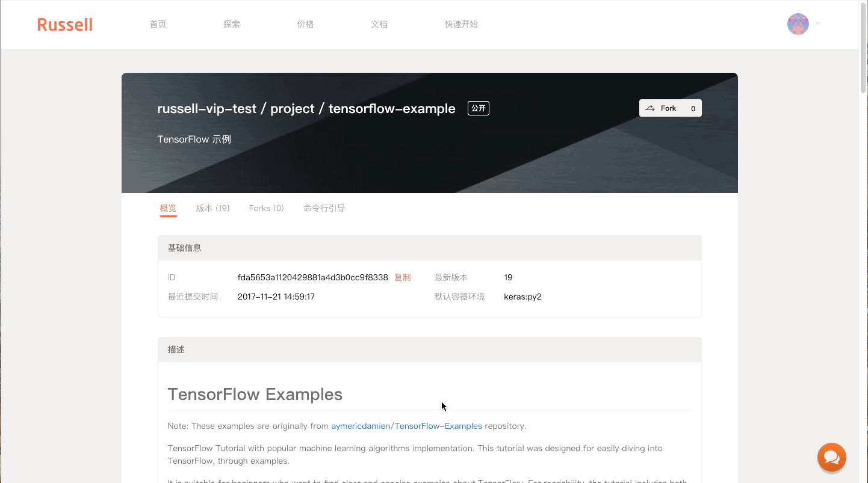
Task: Go to 首页 in navigation bar
Action: click(158, 25)
